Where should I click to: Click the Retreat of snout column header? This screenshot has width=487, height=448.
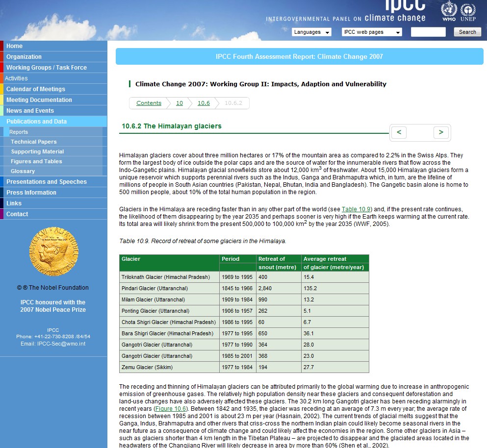pyautogui.click(x=278, y=263)
